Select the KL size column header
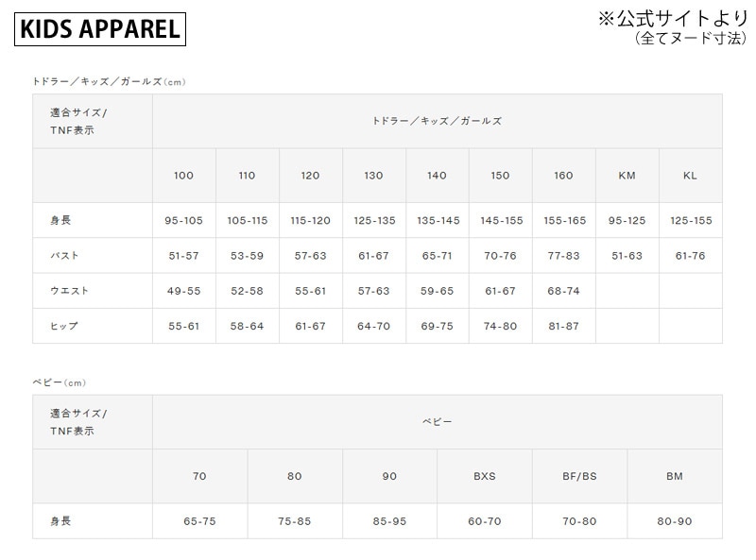Image resolution: width=756 pixels, height=560 pixels. coord(690,176)
